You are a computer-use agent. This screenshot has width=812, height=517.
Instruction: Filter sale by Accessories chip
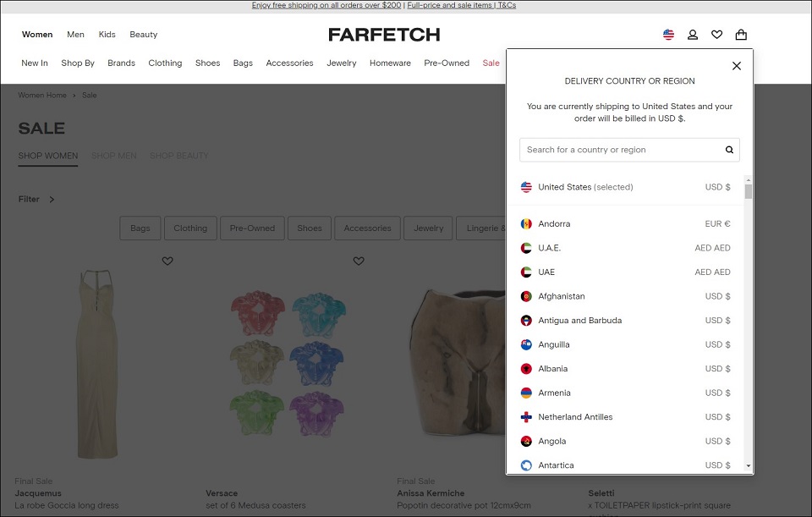[x=368, y=228]
